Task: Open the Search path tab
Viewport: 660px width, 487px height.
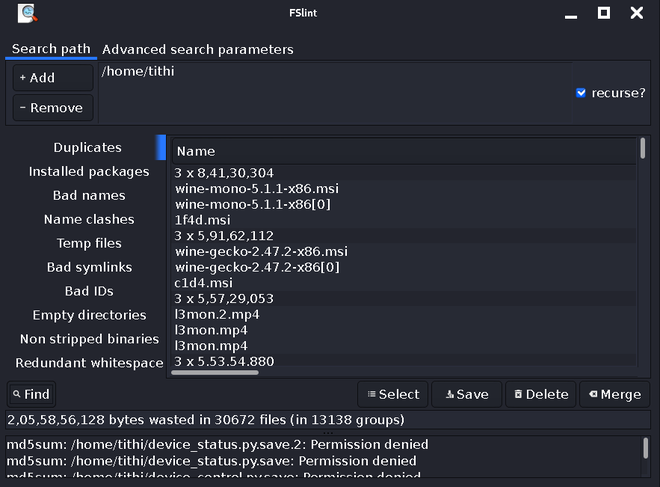Action: pos(51,49)
